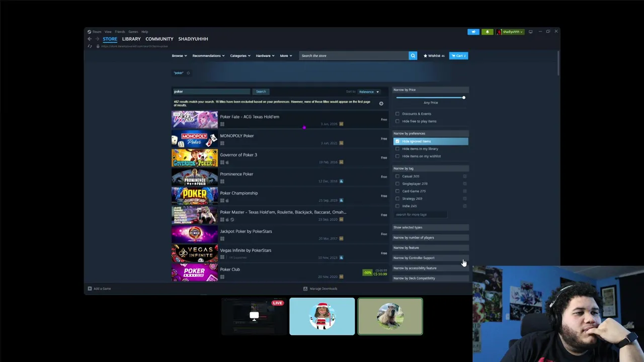
Task: Open the Wishlist star link
Action: (434, 56)
